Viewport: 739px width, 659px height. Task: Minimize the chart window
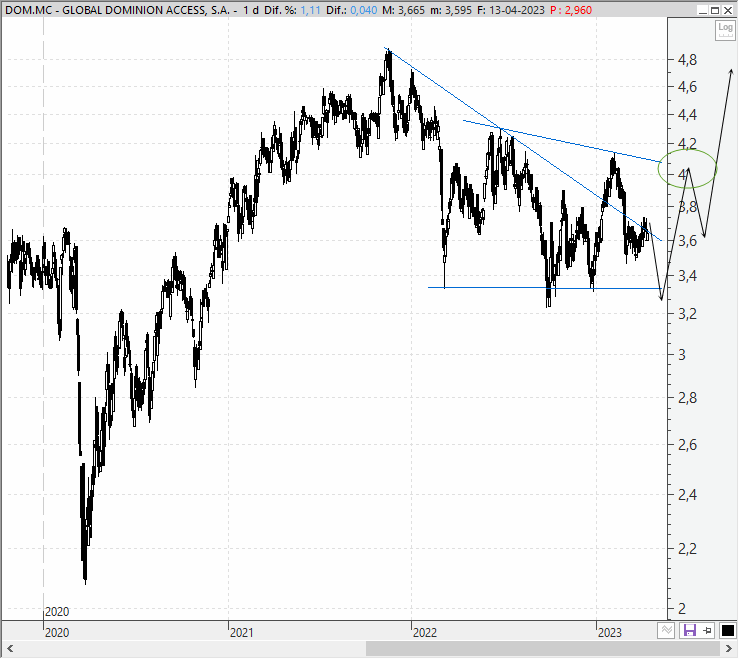(702, 10)
